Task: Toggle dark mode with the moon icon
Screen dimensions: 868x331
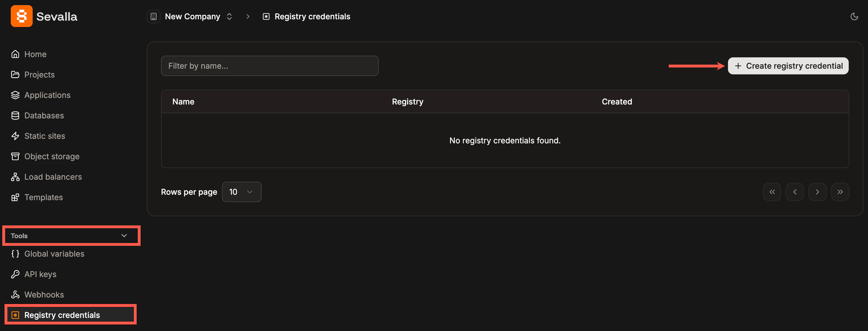Action: point(854,16)
